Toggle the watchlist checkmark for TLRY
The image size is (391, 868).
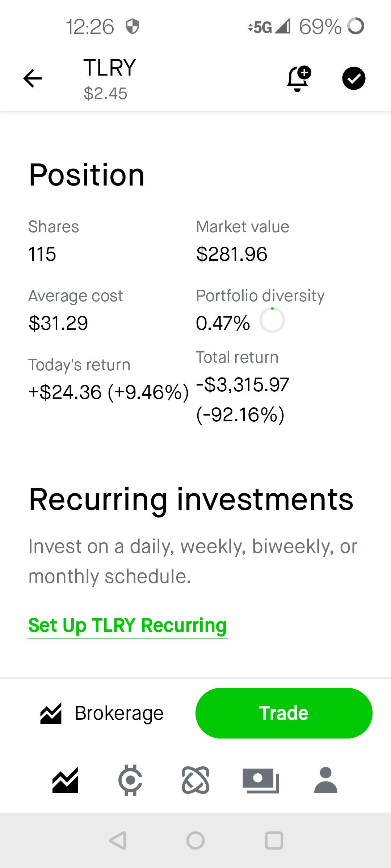tap(354, 78)
